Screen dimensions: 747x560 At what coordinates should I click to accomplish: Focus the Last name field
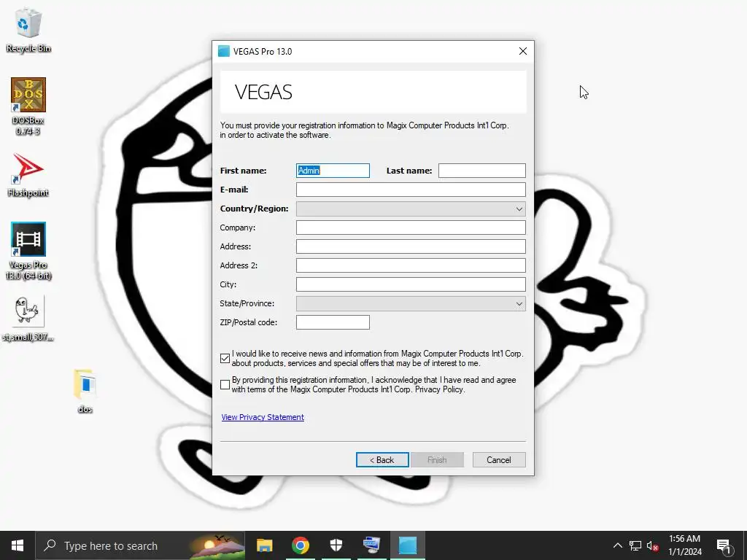pyautogui.click(x=481, y=171)
